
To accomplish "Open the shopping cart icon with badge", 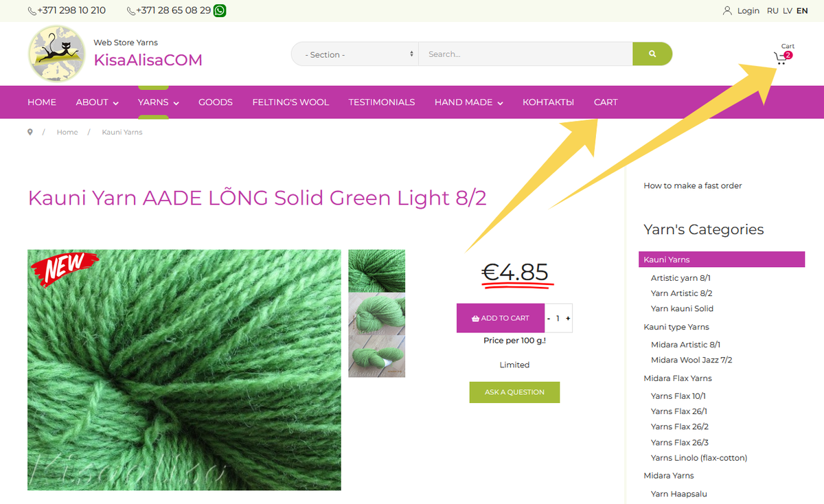I will pyautogui.click(x=783, y=58).
